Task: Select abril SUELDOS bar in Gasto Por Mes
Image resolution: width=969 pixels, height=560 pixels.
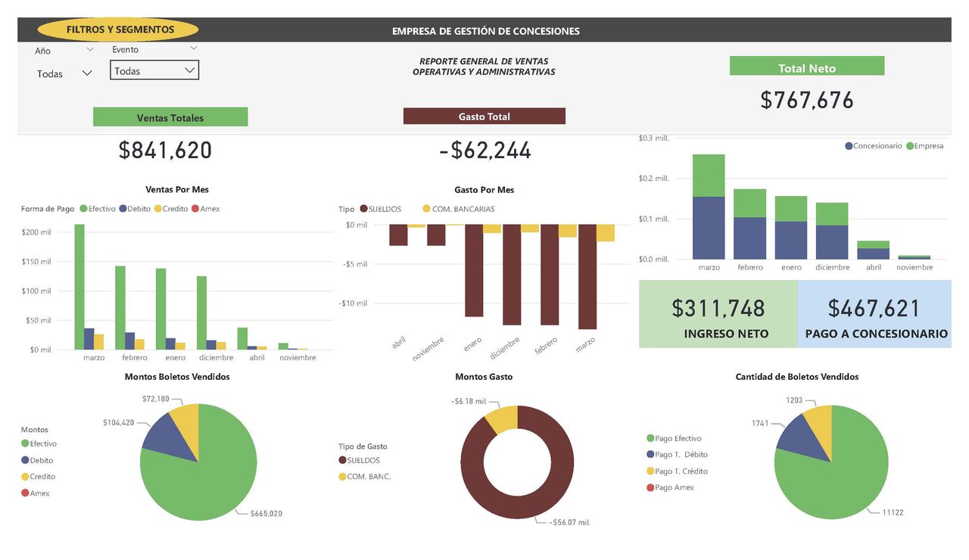Action: tap(398, 235)
